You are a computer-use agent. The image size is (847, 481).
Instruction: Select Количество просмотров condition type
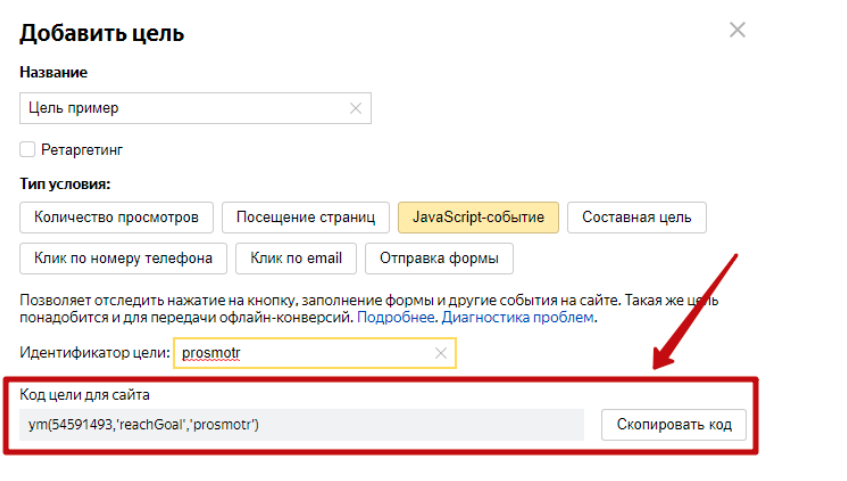pyautogui.click(x=116, y=217)
